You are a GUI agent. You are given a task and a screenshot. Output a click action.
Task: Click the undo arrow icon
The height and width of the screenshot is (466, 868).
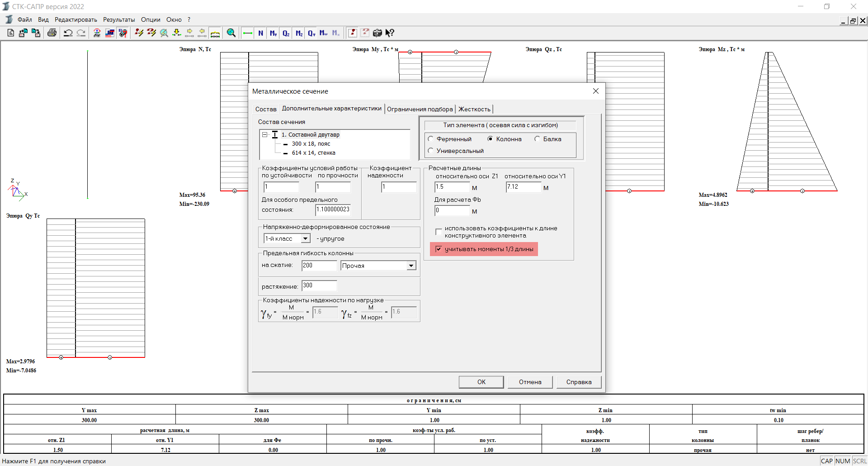click(x=68, y=33)
